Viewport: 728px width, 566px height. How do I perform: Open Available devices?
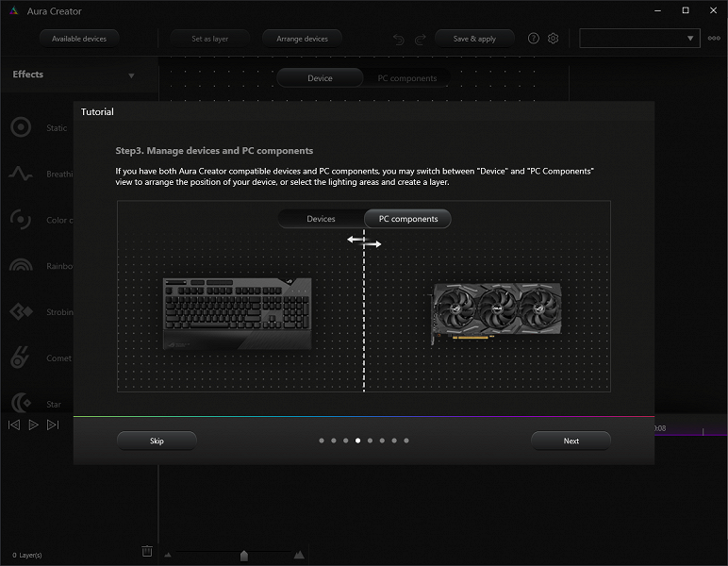(x=79, y=39)
